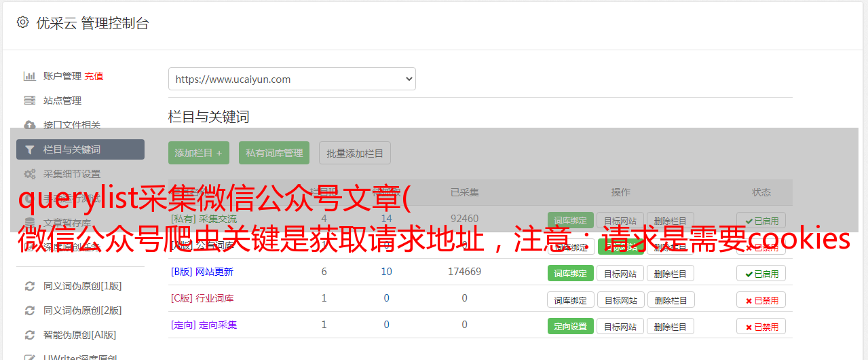The height and width of the screenshot is (360, 868).
Task: Click the refresh icon beside 同义词伪原创[1版]
Action: (30, 286)
